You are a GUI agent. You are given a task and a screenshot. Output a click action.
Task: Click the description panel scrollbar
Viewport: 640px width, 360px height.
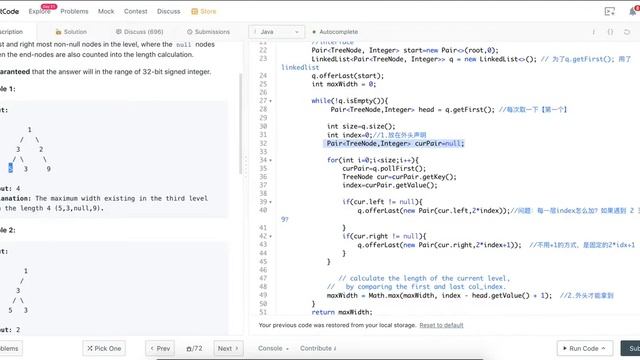pos(240,124)
